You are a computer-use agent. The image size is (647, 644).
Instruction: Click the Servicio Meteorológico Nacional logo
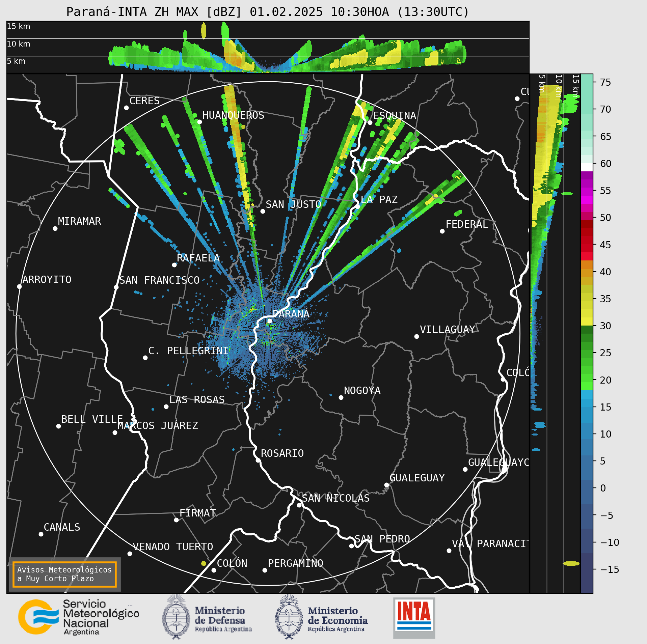(x=79, y=617)
